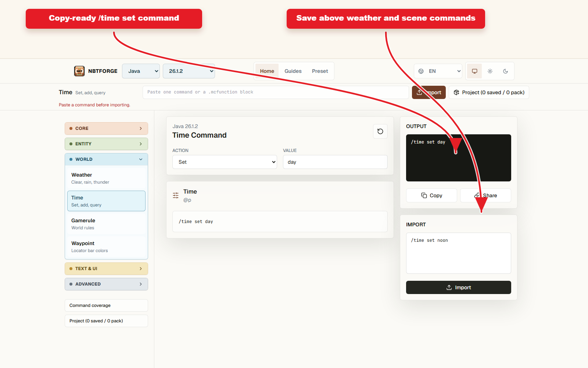The image size is (588, 368).
Task: Select Waypoint Locator bar colors item
Action: point(106,247)
